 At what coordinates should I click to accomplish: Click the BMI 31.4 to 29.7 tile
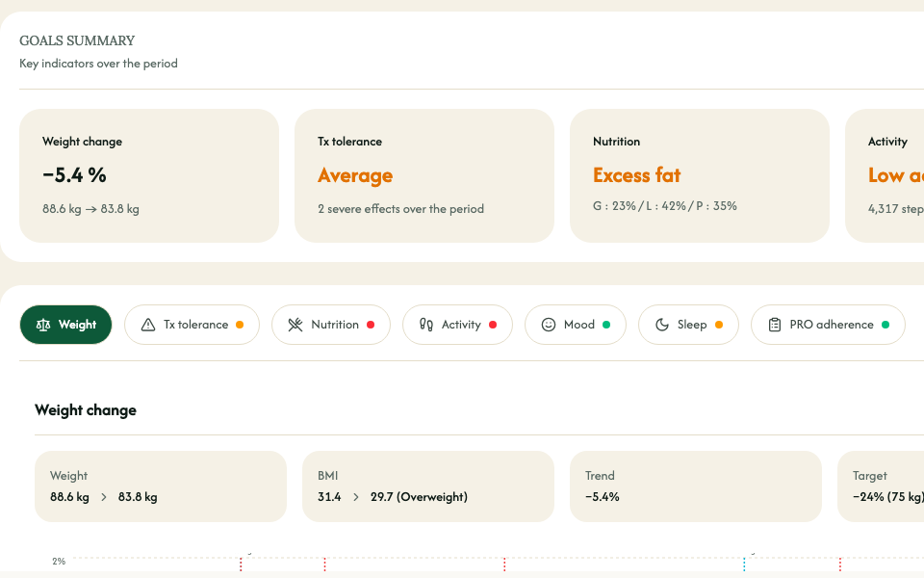click(x=428, y=486)
